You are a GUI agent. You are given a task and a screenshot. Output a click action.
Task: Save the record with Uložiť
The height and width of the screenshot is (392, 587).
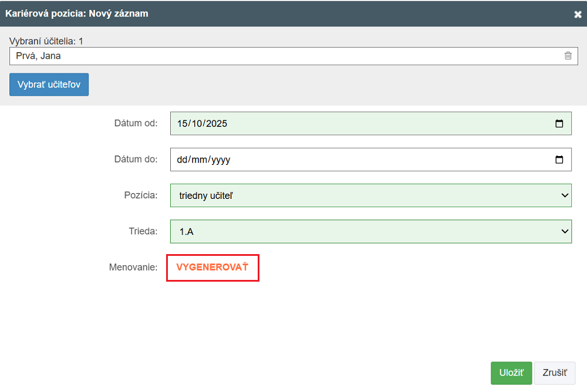[x=511, y=373]
